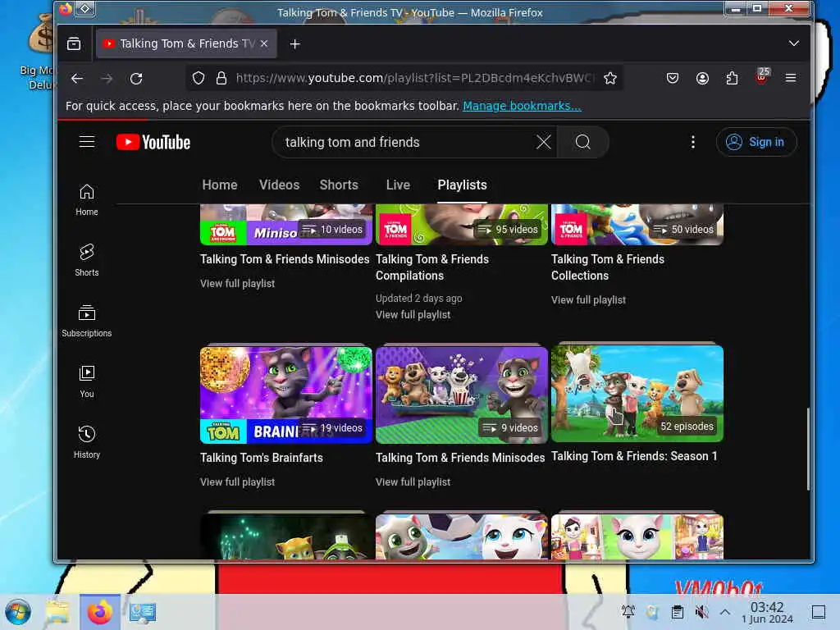Open the You section in sidebar
Image resolution: width=840 pixels, height=630 pixels.
coord(87,381)
